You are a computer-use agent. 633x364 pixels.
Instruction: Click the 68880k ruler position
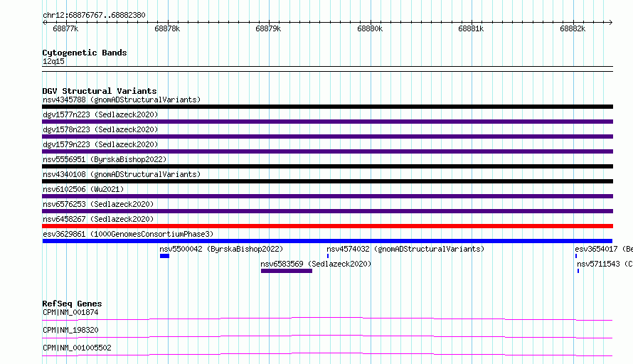coord(370,28)
